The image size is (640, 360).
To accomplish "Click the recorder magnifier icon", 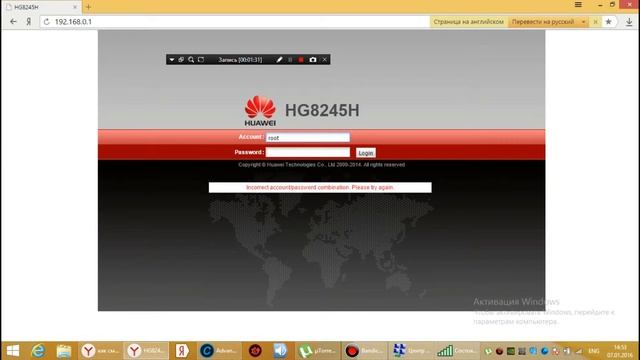I will tap(191, 60).
